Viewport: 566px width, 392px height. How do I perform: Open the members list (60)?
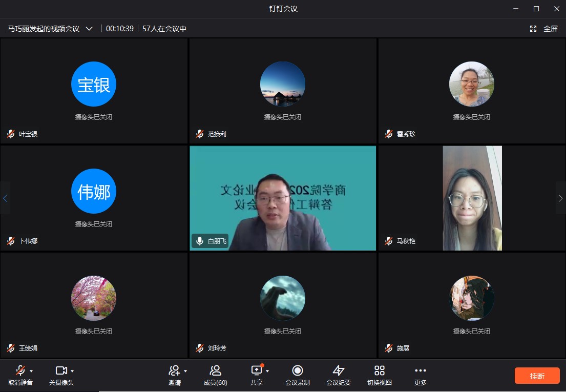coord(215,370)
